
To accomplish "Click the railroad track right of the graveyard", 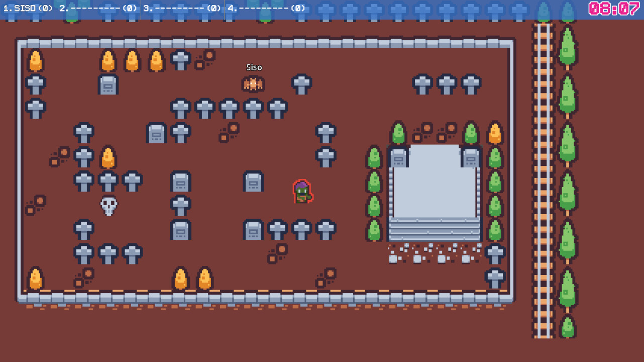I will [543, 181].
